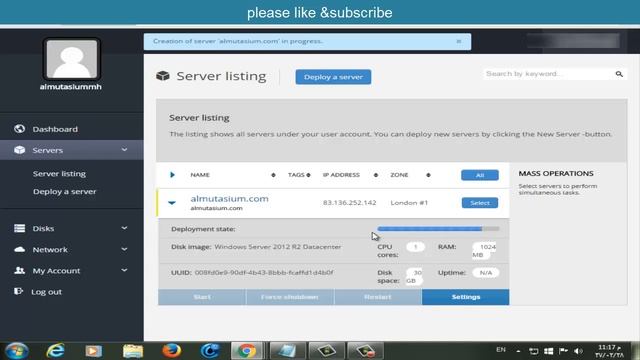The height and width of the screenshot is (360, 640).
Task: Click the Network cloud icon
Action: click(x=19, y=249)
